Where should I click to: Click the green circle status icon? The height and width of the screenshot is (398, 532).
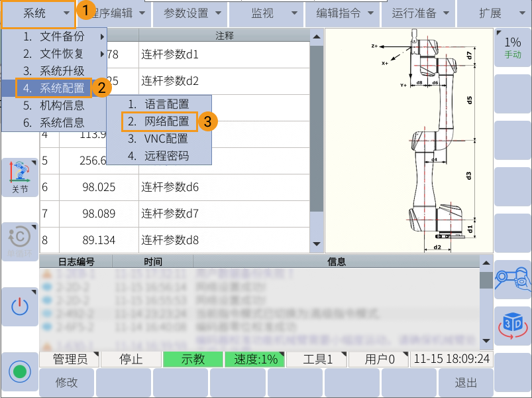tap(19, 371)
